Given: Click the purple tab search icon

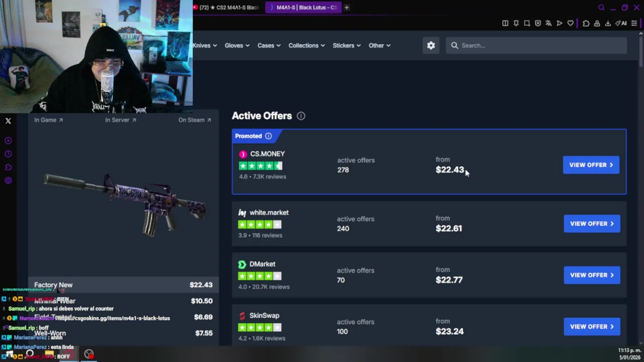Looking at the screenshot, I should coord(601,8).
